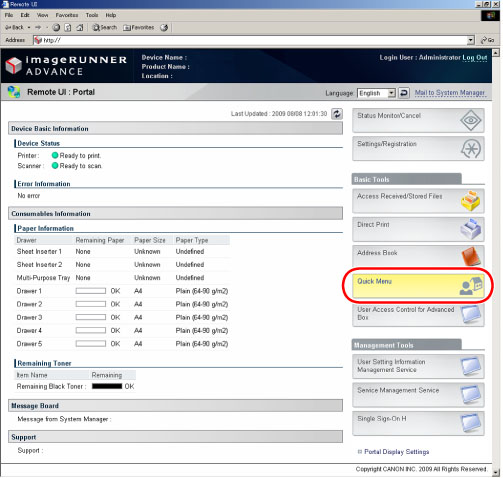Screen dimensions: 503x478
Task: Click Mail to System Manager link
Action: click(x=450, y=93)
